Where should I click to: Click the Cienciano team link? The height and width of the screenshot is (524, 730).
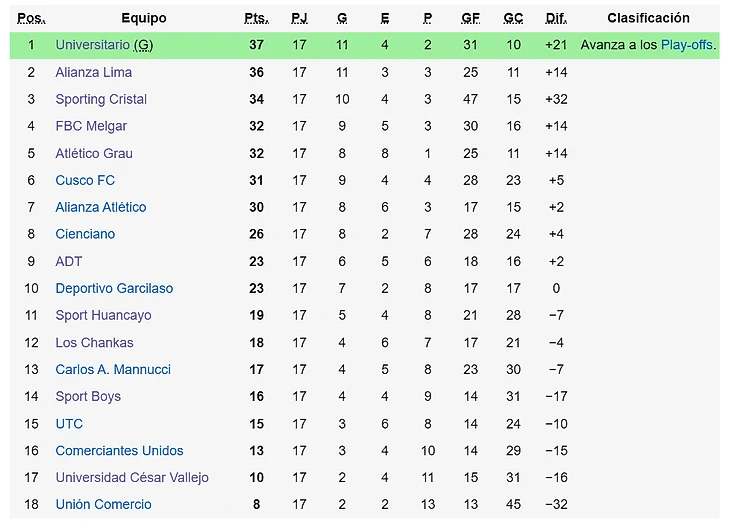85,234
